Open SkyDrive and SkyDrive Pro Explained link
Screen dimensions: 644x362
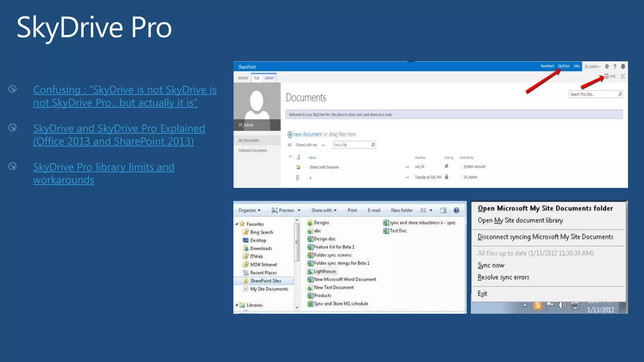(119, 135)
